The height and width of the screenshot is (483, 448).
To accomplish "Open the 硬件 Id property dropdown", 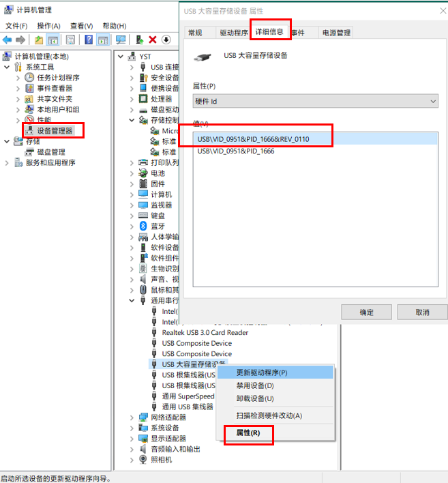I will point(315,101).
